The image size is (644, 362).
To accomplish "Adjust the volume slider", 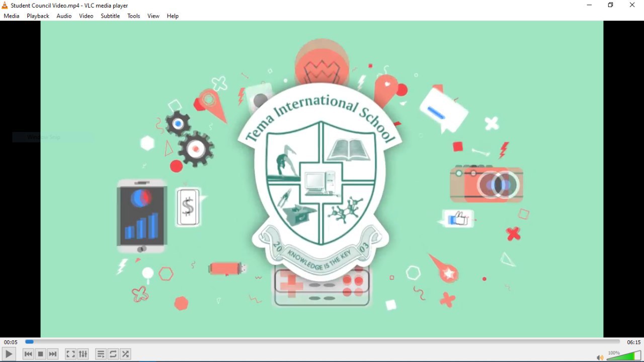I will click(x=624, y=355).
